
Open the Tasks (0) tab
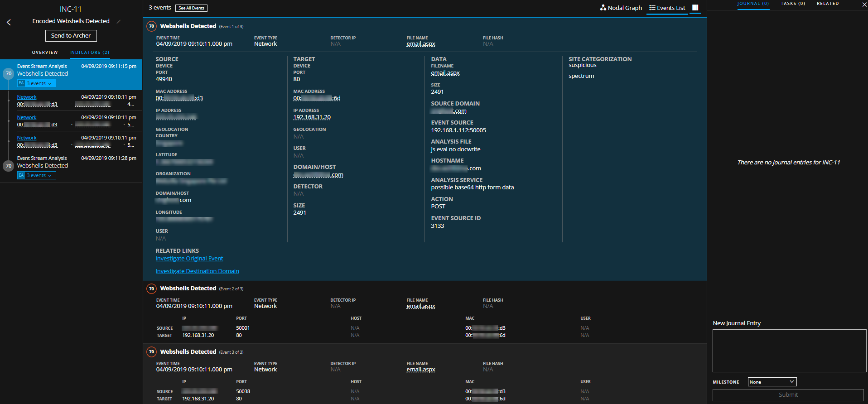coord(793,4)
